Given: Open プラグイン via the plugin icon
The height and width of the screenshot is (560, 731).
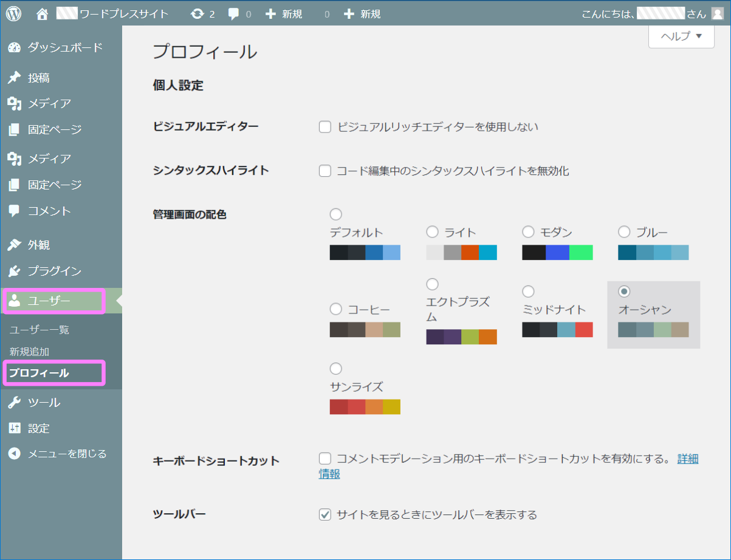Looking at the screenshot, I should click(14, 271).
